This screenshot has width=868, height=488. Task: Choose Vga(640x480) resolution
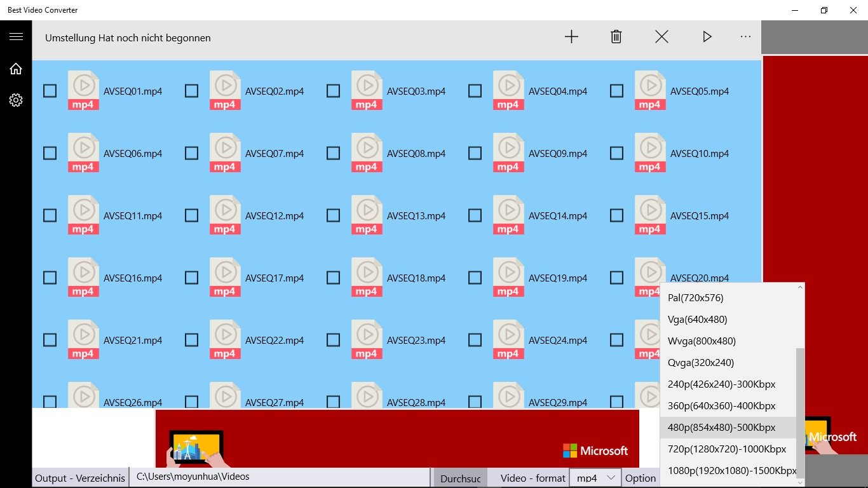(728, 319)
